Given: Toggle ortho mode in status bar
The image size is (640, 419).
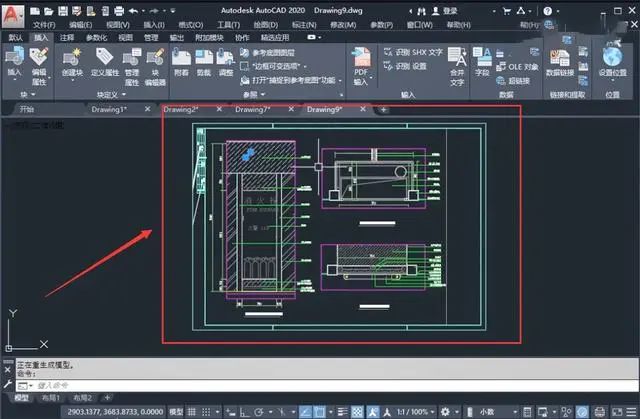Looking at the screenshot, I should click(244, 412).
